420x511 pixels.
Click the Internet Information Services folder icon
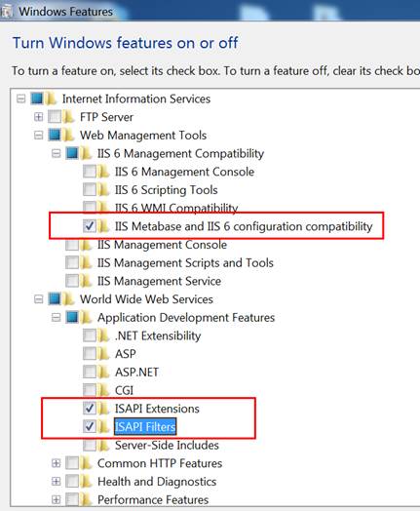[x=51, y=98]
